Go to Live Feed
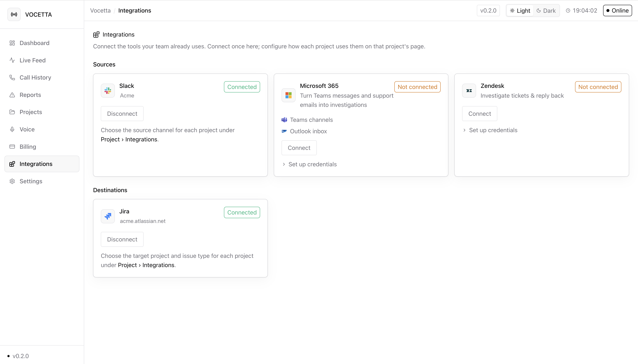This screenshot has width=638, height=364. click(42, 60)
